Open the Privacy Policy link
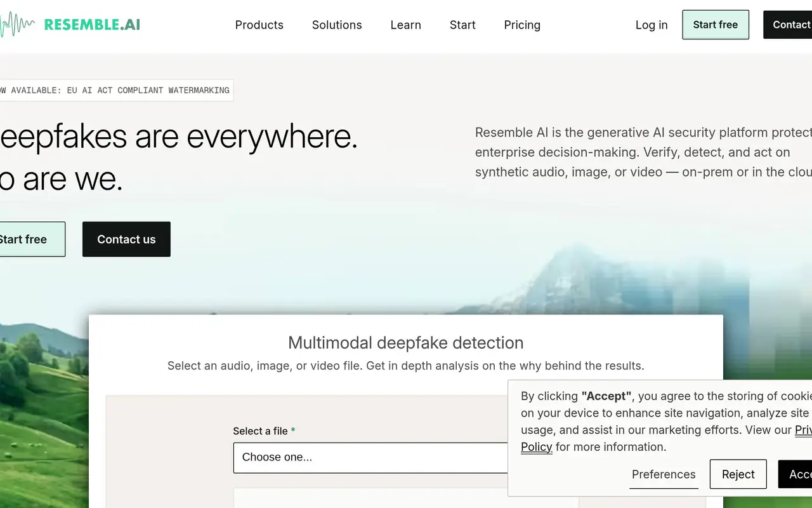The height and width of the screenshot is (508, 812). 537,446
